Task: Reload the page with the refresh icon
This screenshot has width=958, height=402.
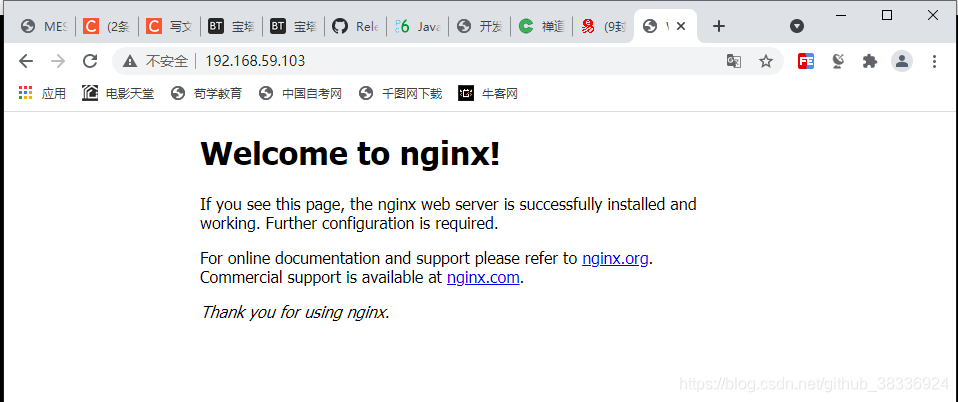Action: pyautogui.click(x=90, y=61)
